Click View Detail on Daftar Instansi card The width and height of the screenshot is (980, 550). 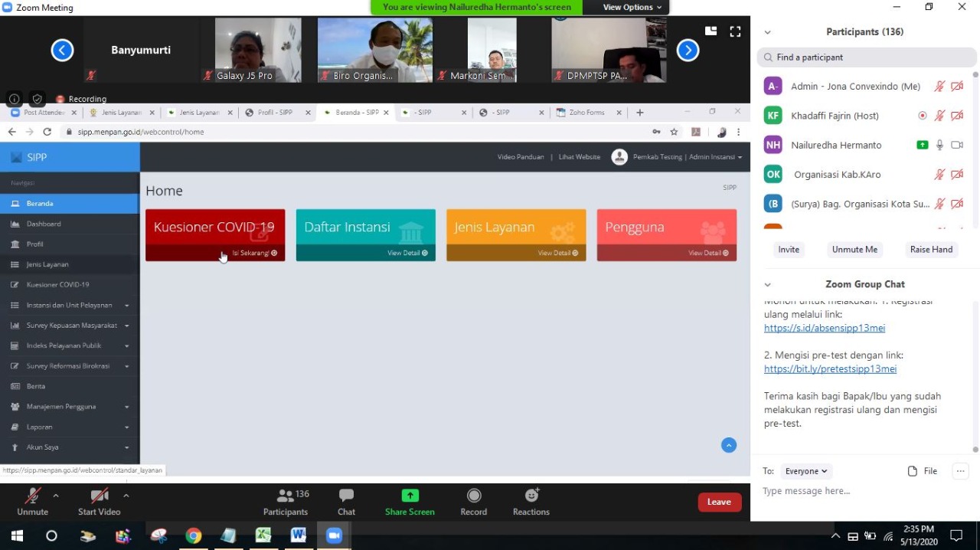point(407,253)
